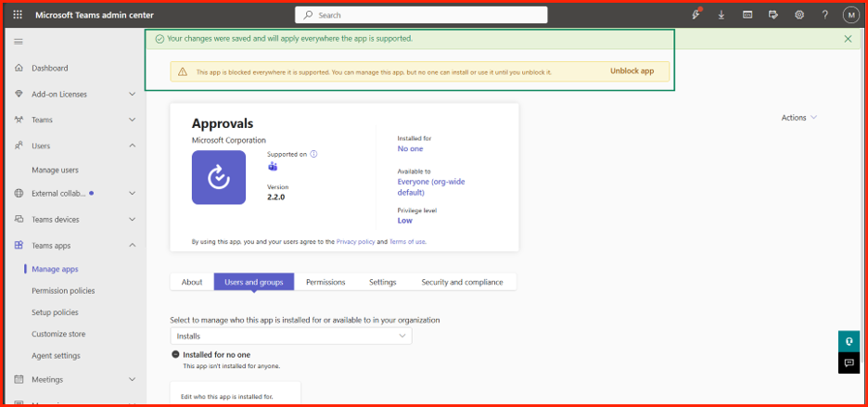Open settings gear icon in header
868x407 pixels.
point(799,15)
